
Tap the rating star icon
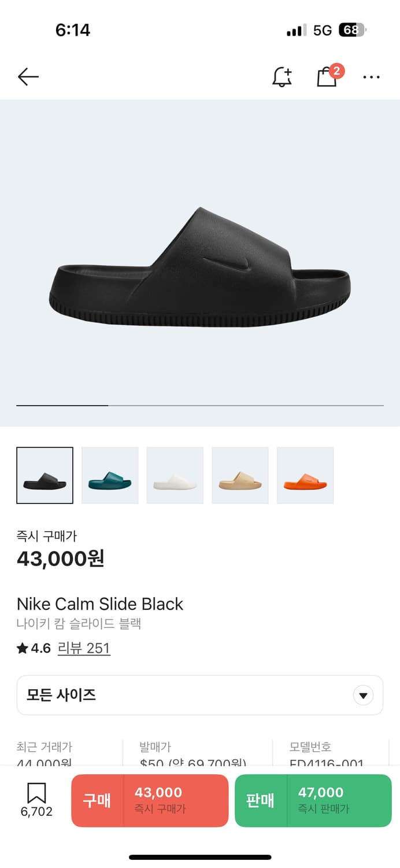coord(23,648)
